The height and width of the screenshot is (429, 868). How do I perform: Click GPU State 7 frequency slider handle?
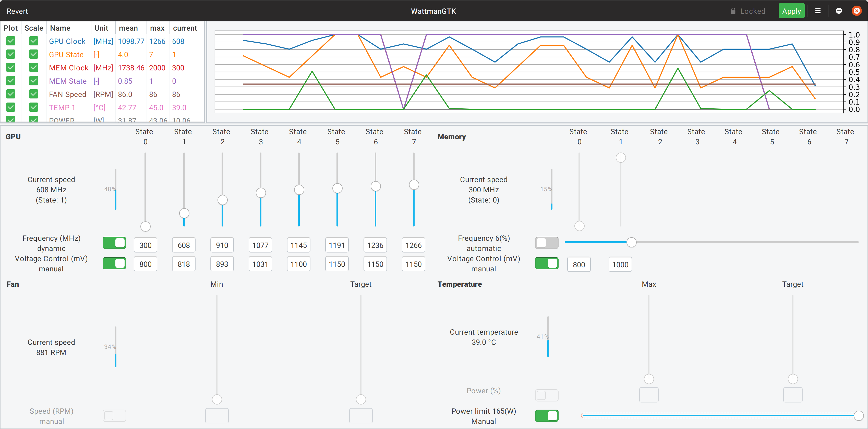pos(414,184)
